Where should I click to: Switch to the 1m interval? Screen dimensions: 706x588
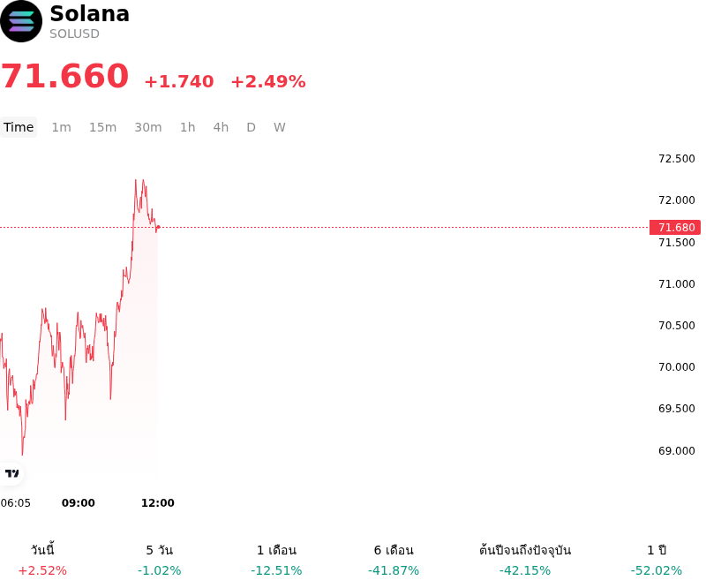point(61,127)
